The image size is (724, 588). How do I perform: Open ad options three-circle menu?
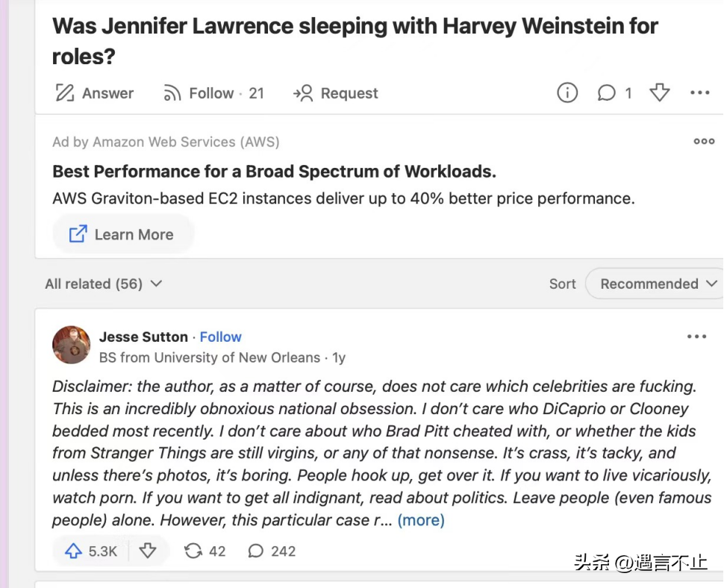(x=704, y=141)
